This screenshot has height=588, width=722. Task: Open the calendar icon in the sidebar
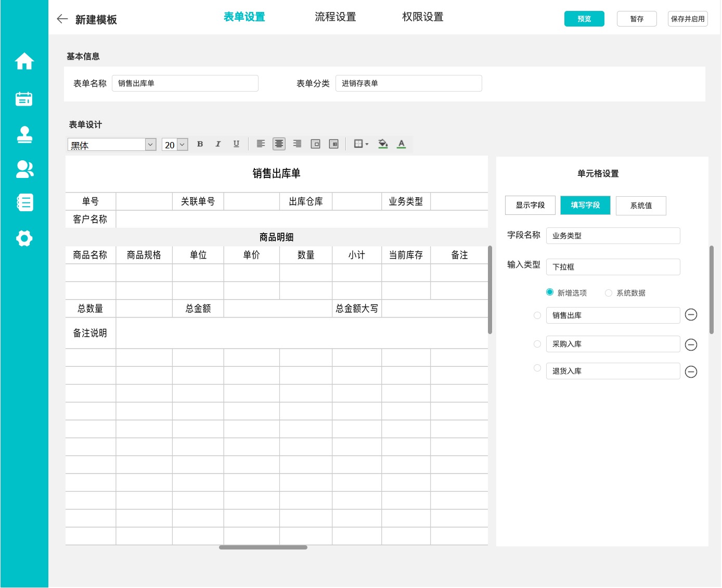coord(24,99)
